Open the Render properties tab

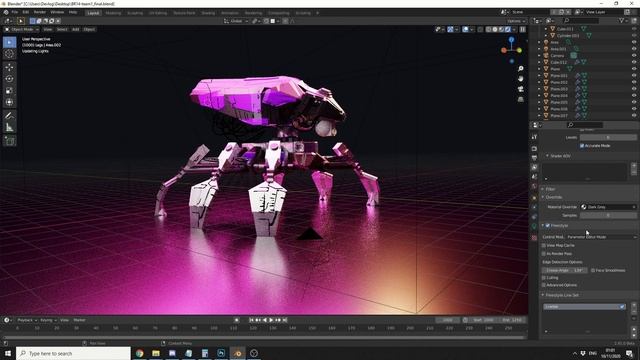pyautogui.click(x=534, y=149)
